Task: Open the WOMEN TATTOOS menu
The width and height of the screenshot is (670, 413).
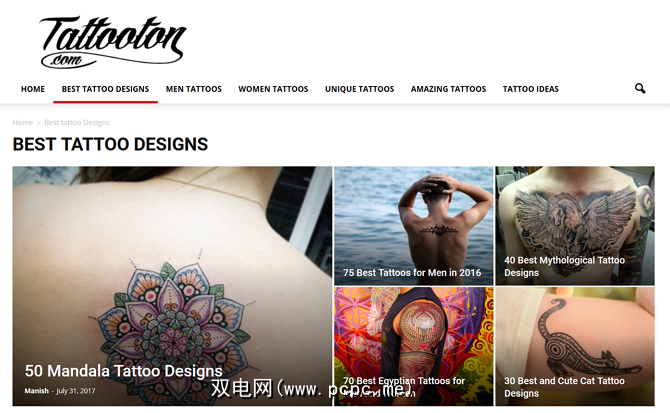Action: 273,89
